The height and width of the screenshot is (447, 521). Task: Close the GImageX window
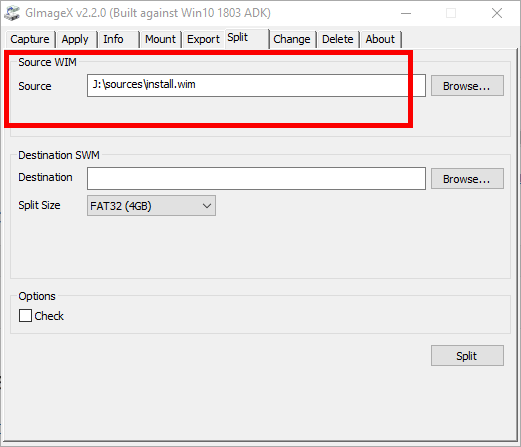(497, 13)
